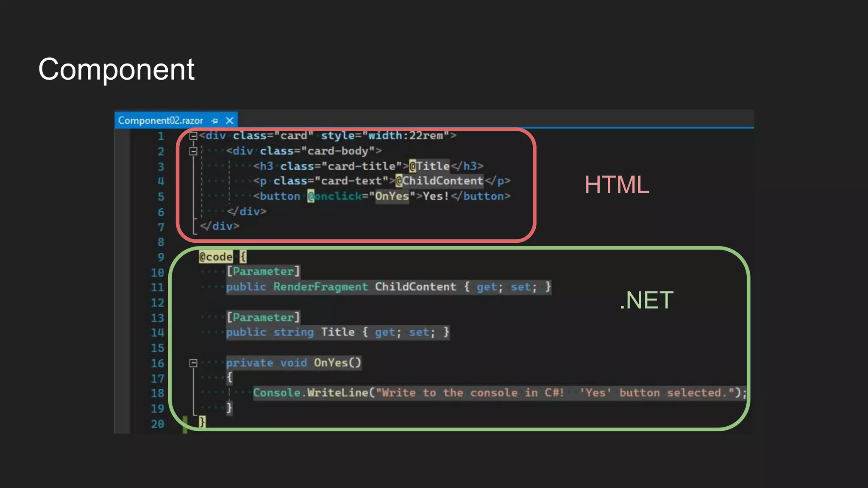The width and height of the screenshot is (868, 488).
Task: Click the "OnYes" attribute value on line 5
Action: [x=392, y=196]
